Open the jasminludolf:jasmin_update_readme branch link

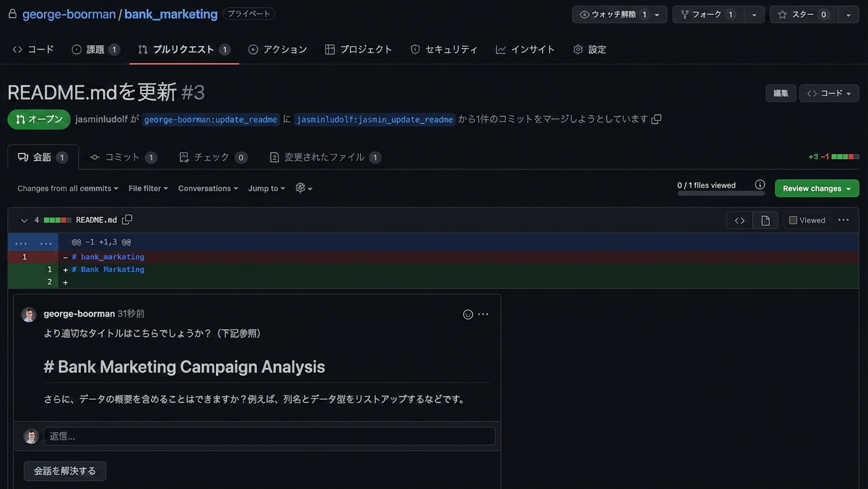375,119
